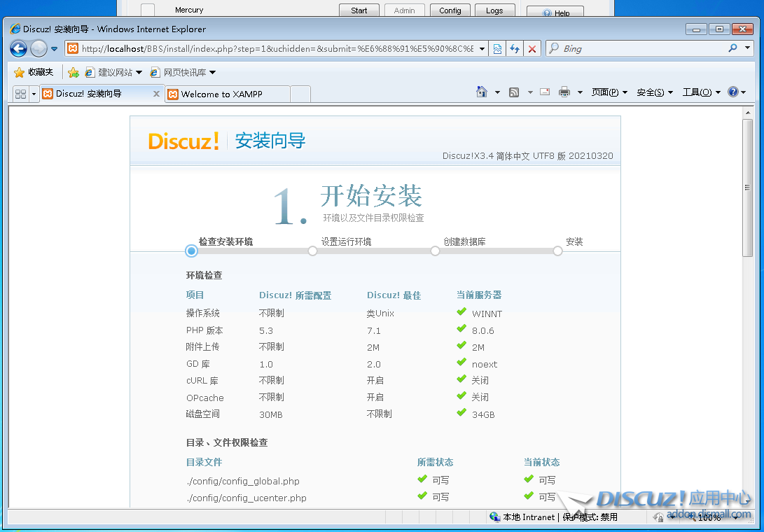This screenshot has height=532, width=764.
Task: Switch to the Welcome to XAMPP tab
Action: (228, 94)
